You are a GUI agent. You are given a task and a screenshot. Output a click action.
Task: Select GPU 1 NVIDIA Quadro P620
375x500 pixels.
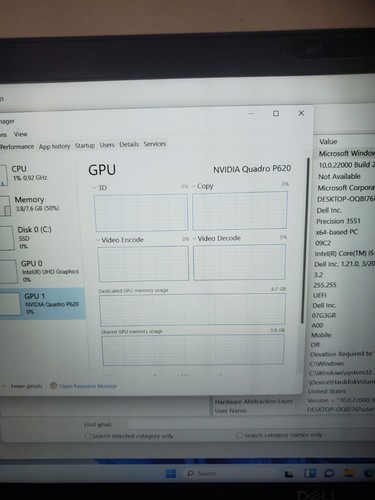click(x=42, y=304)
